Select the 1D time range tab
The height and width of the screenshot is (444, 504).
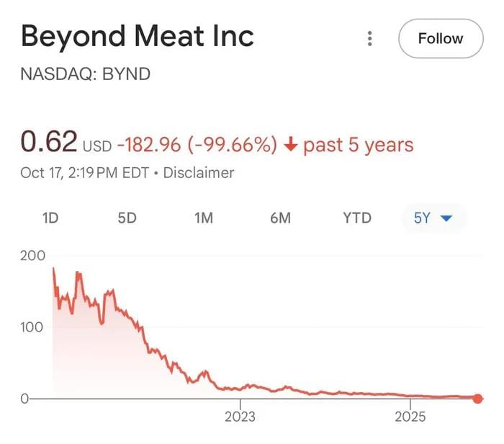[x=50, y=218]
